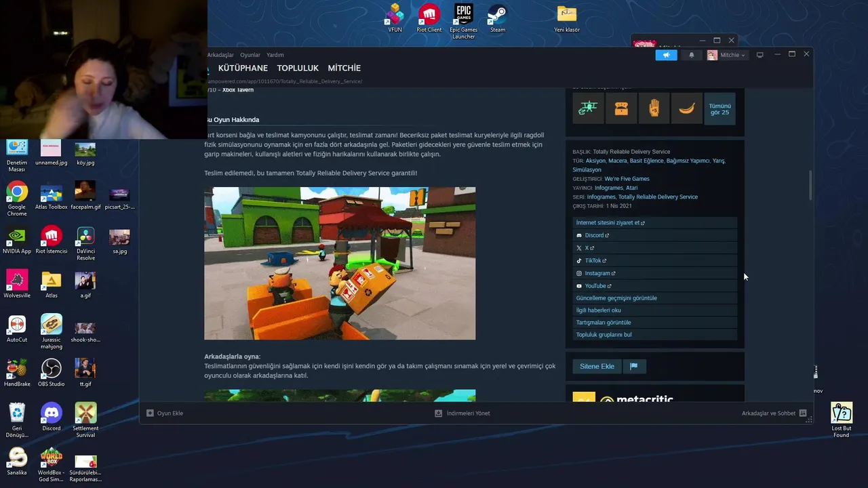This screenshot has height=488, width=868.
Task: View the biplane achievement icon
Action: coord(588,108)
